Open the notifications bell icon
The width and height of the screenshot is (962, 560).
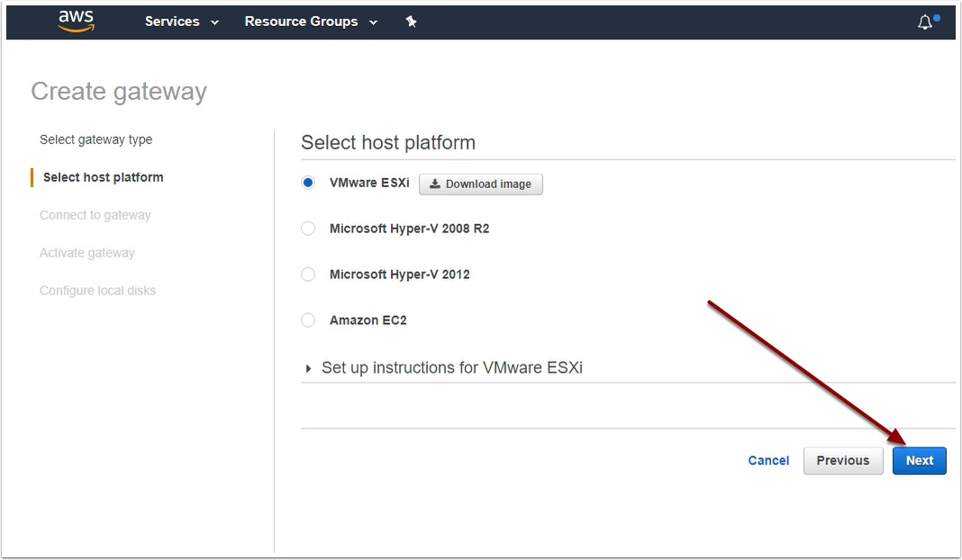point(925,23)
